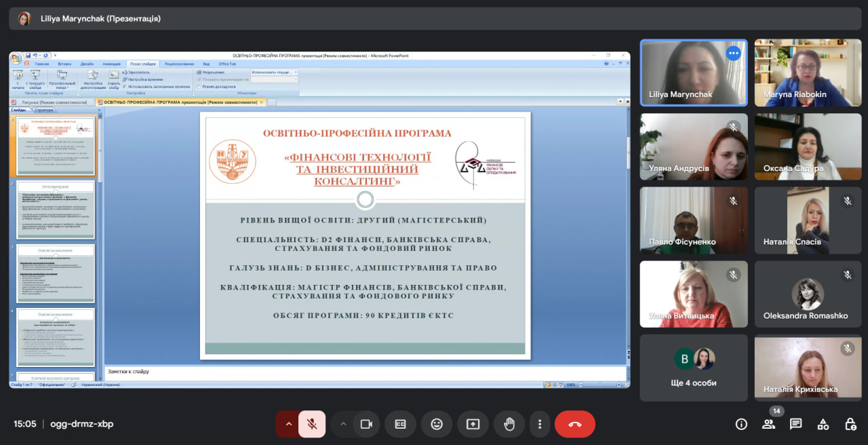The image size is (868, 445).
Task: Open the chat with everyone panel
Action: point(795,424)
